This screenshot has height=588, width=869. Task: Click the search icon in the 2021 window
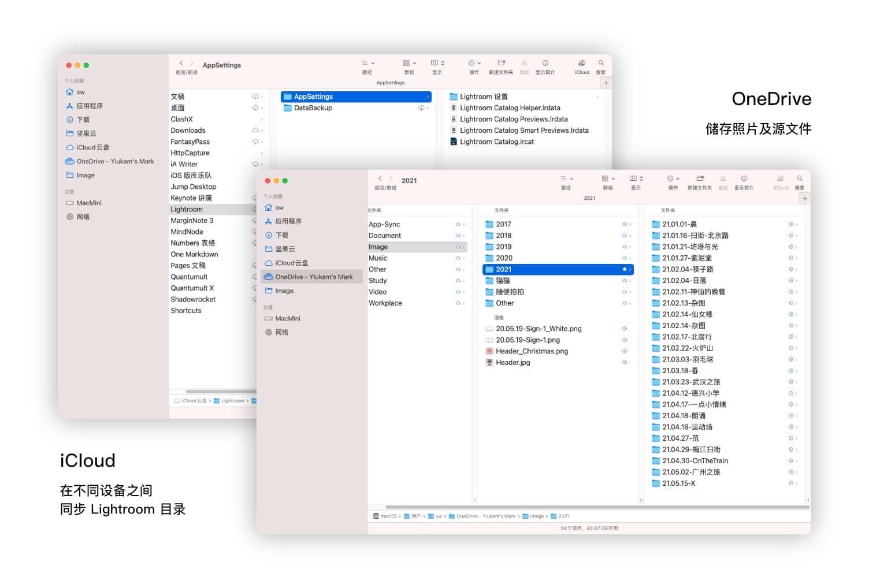coord(800,178)
